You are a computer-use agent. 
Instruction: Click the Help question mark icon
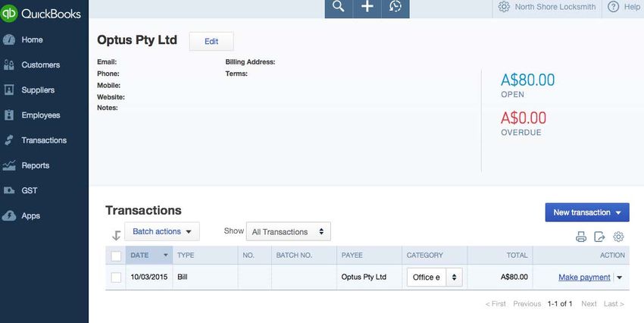click(613, 7)
